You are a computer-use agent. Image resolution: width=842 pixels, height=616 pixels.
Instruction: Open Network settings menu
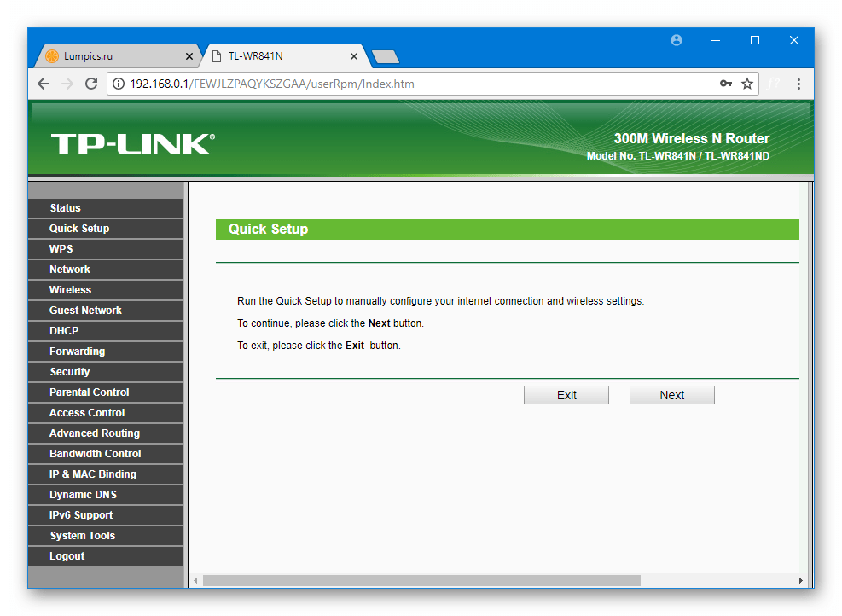pyautogui.click(x=106, y=270)
